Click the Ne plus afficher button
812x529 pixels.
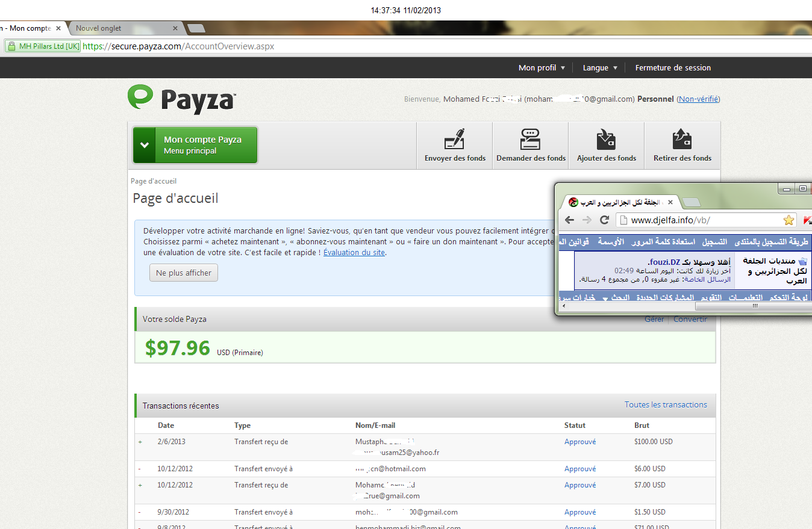184,273
